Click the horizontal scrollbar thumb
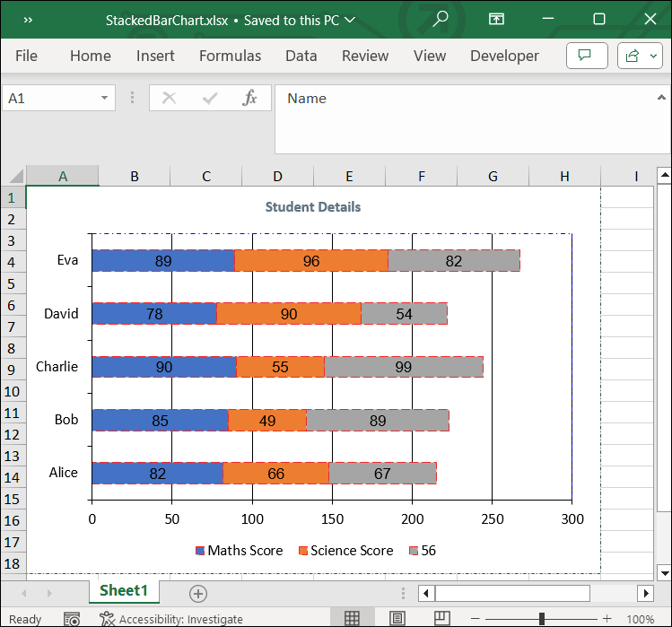This screenshot has height=627, width=672. [512, 594]
